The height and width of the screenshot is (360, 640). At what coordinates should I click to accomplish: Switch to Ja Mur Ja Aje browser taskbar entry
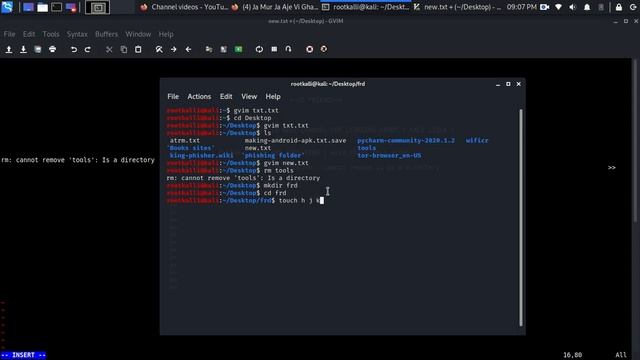pos(275,7)
